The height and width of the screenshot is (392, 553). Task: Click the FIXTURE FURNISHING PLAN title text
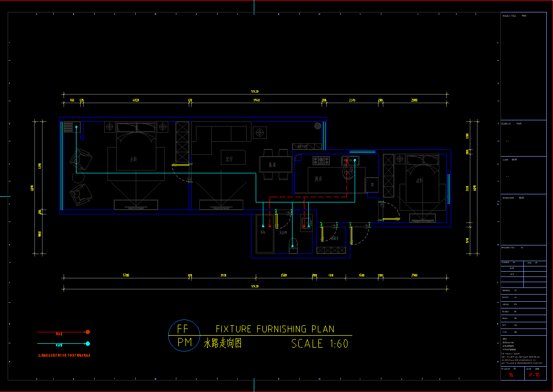275,329
